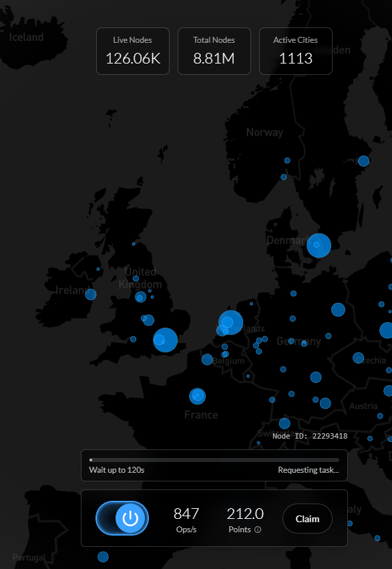The width and height of the screenshot is (392, 569).
Task: Click the "Requesting task..." status text
Action: point(309,470)
